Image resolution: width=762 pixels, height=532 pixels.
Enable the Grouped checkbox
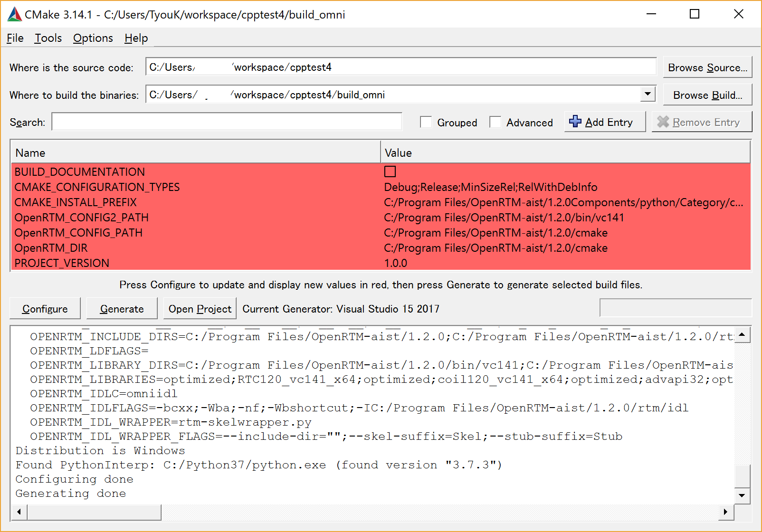(x=426, y=122)
